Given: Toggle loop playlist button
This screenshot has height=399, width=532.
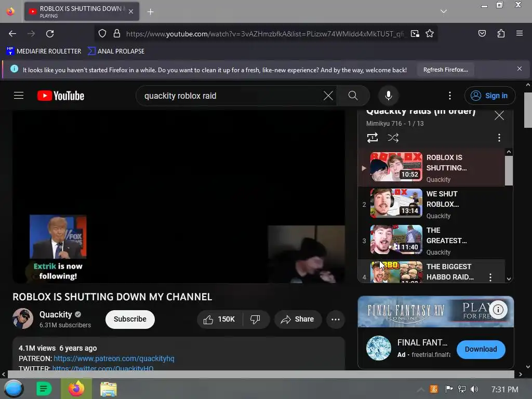Looking at the screenshot, I should point(372,137).
